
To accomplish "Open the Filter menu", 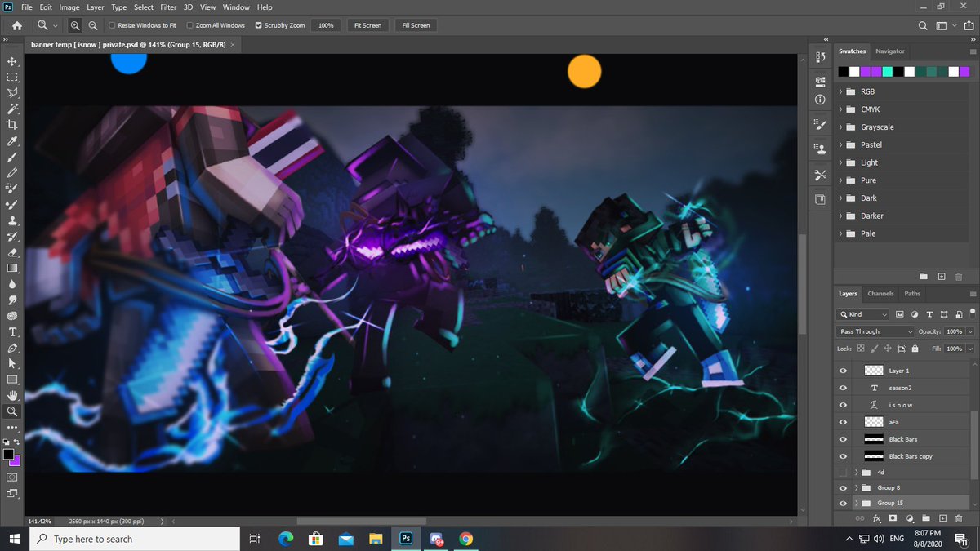I will point(168,7).
